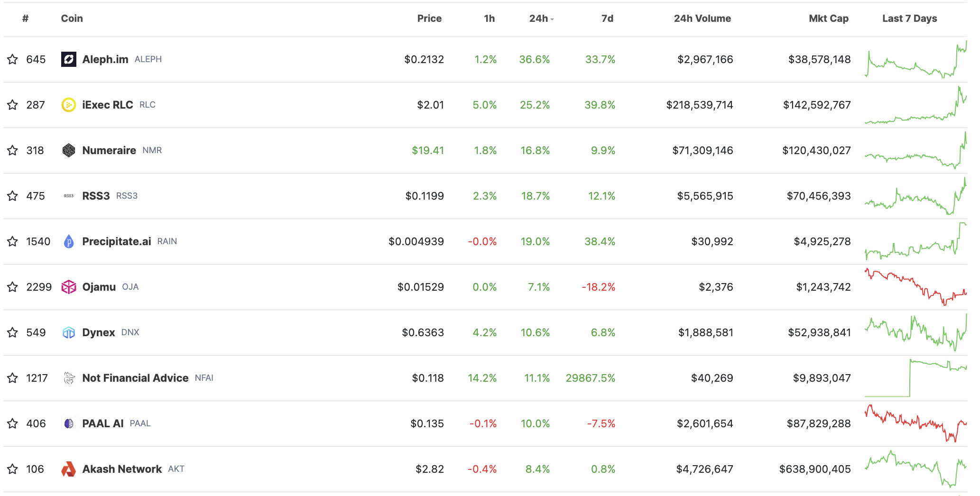The image size is (980, 496).
Task: Click Precipitate.ai price $0.004939
Action: 416,241
